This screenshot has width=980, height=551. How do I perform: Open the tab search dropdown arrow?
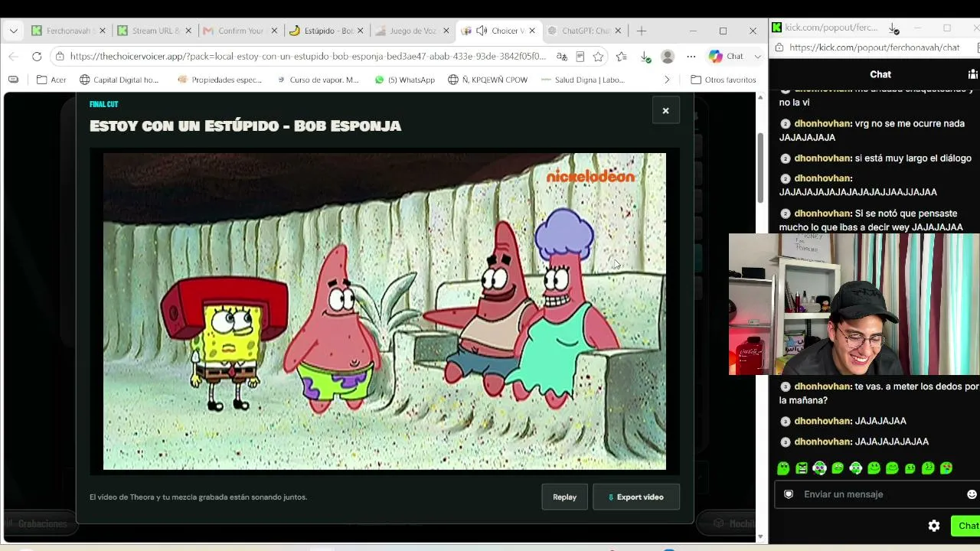[13, 31]
